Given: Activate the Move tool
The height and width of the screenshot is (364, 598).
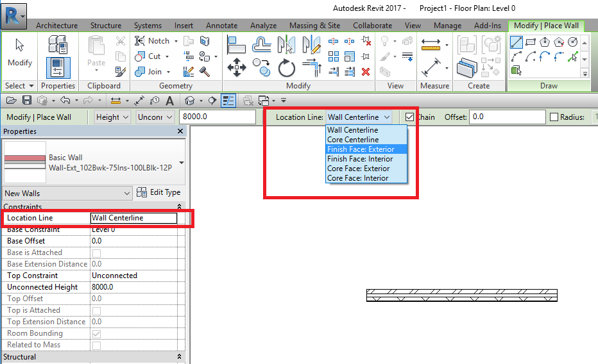Looking at the screenshot, I should [237, 68].
